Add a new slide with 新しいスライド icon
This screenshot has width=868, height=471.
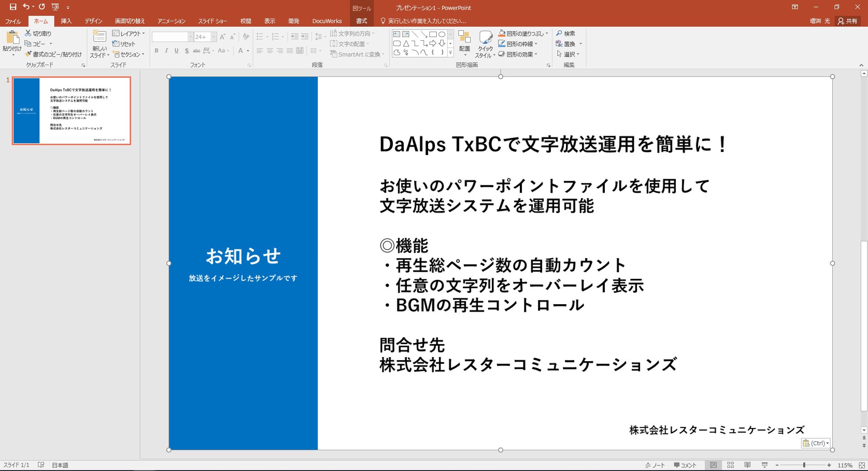[x=99, y=37]
